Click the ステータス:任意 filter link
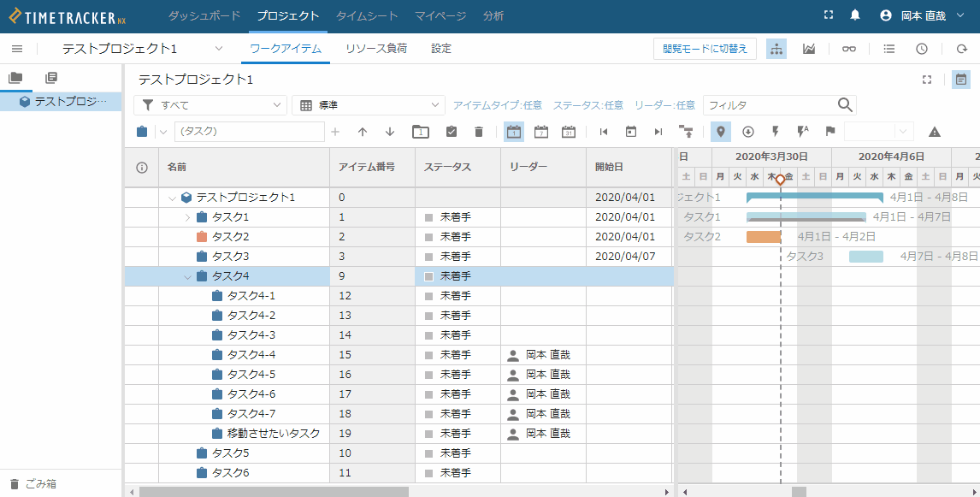The width and height of the screenshot is (980, 497). click(x=588, y=105)
